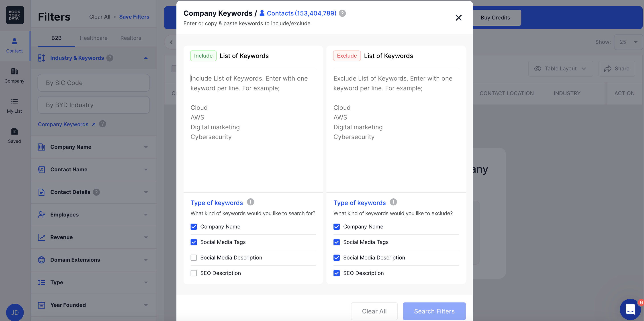Open the Company section in sidebar
This screenshot has width=644, height=321.
click(14, 75)
